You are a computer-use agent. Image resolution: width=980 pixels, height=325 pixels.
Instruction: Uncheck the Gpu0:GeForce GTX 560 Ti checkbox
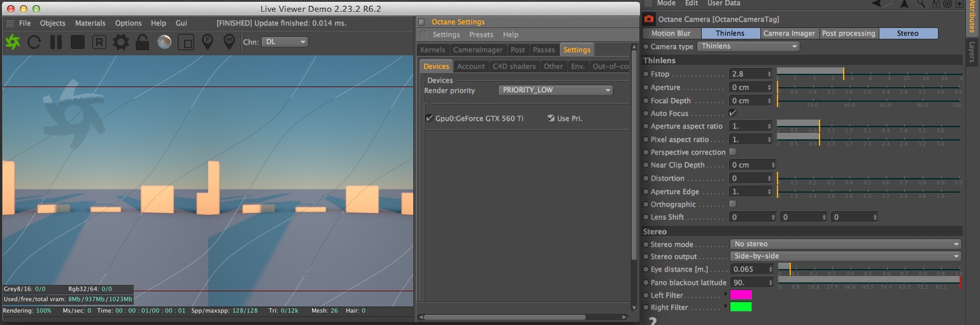click(x=429, y=118)
